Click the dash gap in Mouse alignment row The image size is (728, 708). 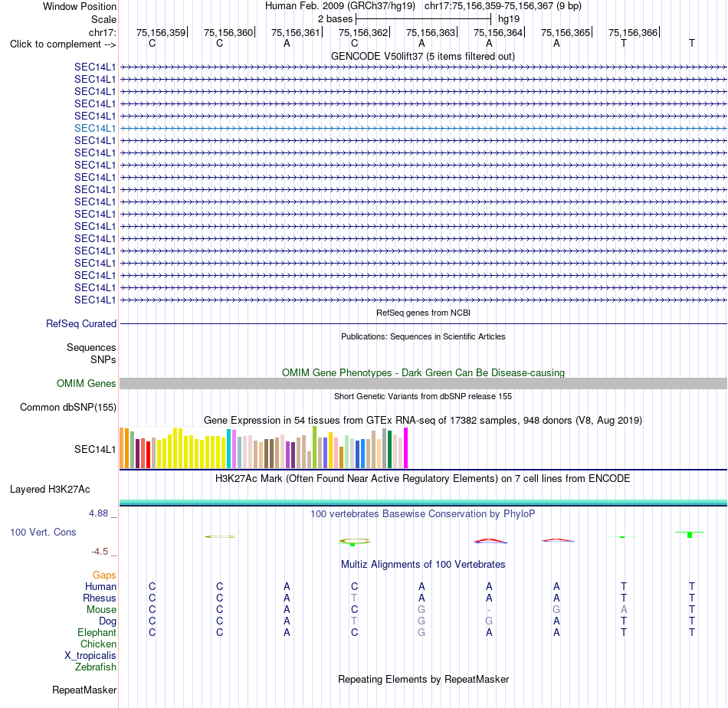[489, 610]
